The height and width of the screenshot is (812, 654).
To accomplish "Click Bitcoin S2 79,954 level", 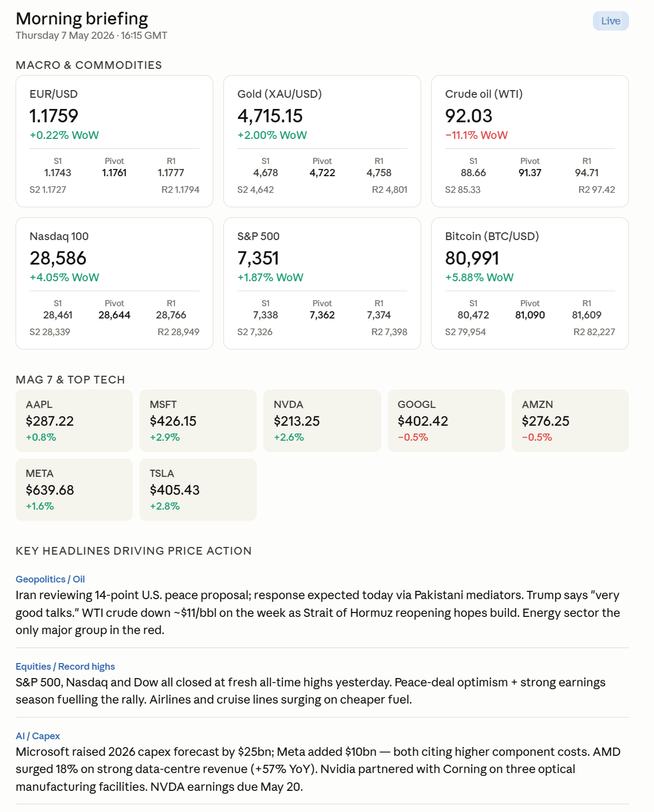I will (x=465, y=332).
